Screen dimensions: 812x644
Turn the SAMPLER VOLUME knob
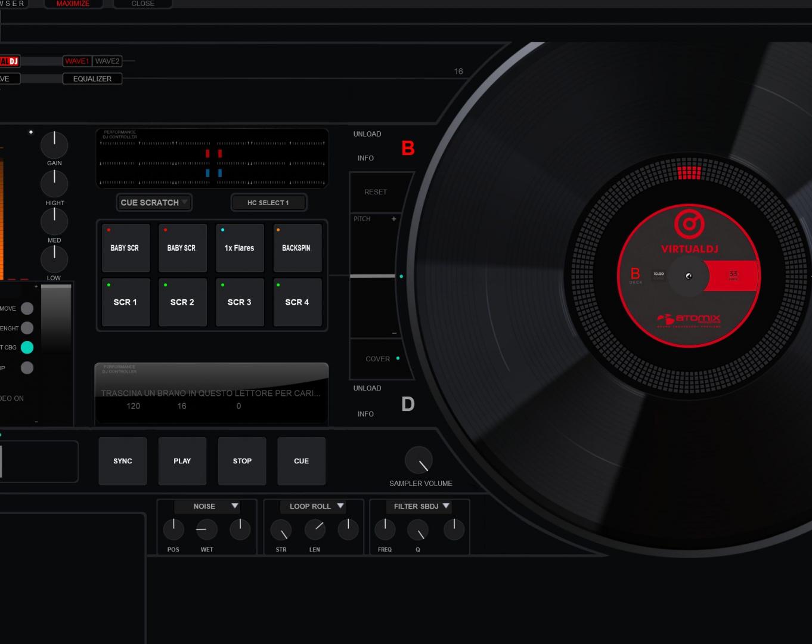click(x=419, y=460)
